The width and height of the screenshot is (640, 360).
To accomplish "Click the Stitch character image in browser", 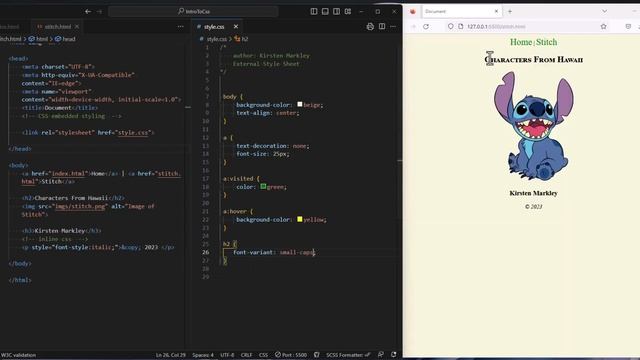I will 533,126.
